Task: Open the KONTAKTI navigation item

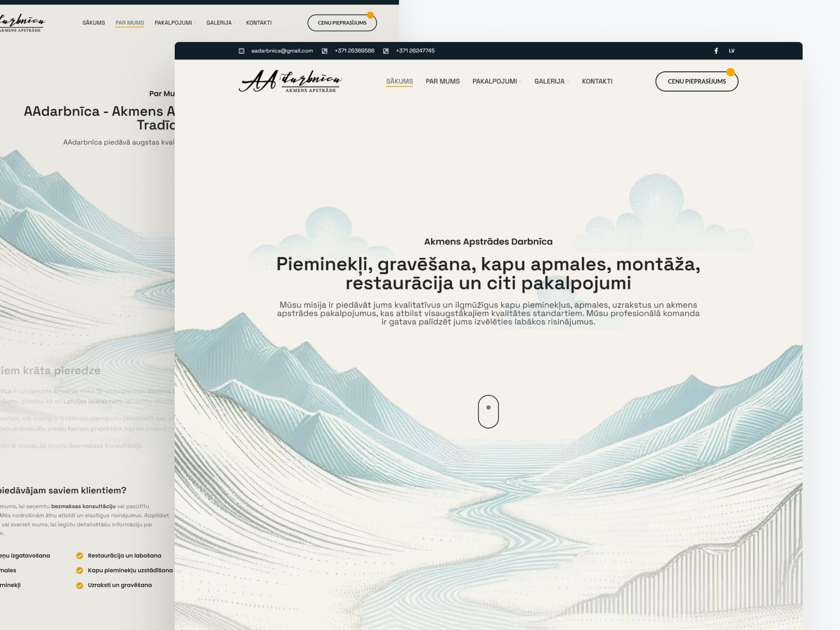Action: click(x=597, y=81)
